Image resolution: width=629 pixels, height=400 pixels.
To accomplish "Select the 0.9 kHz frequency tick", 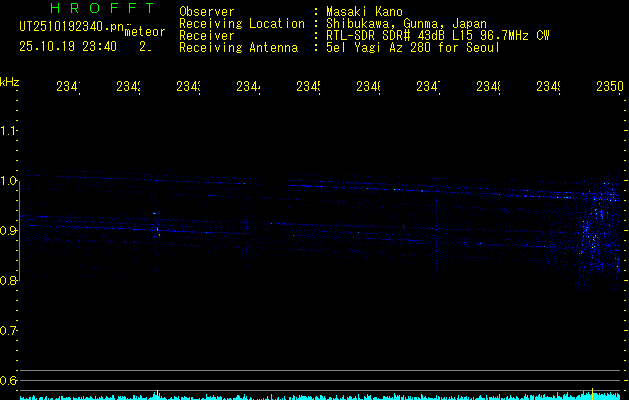I will click(x=9, y=231).
